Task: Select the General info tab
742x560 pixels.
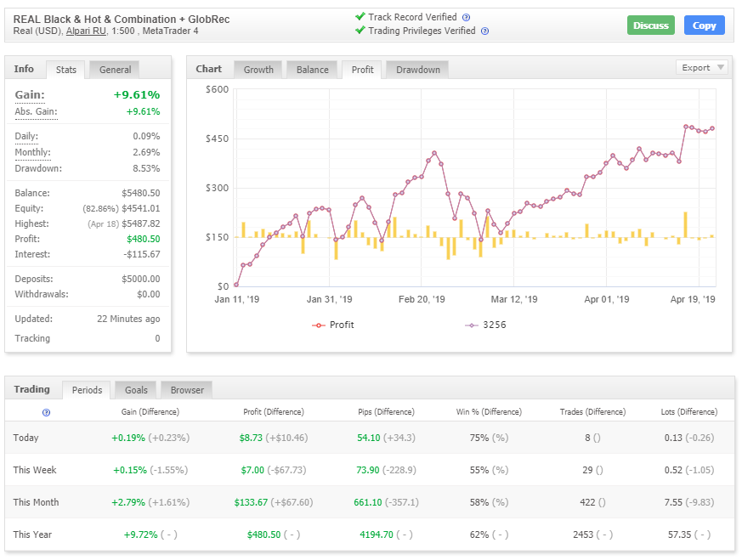Action: click(x=115, y=70)
